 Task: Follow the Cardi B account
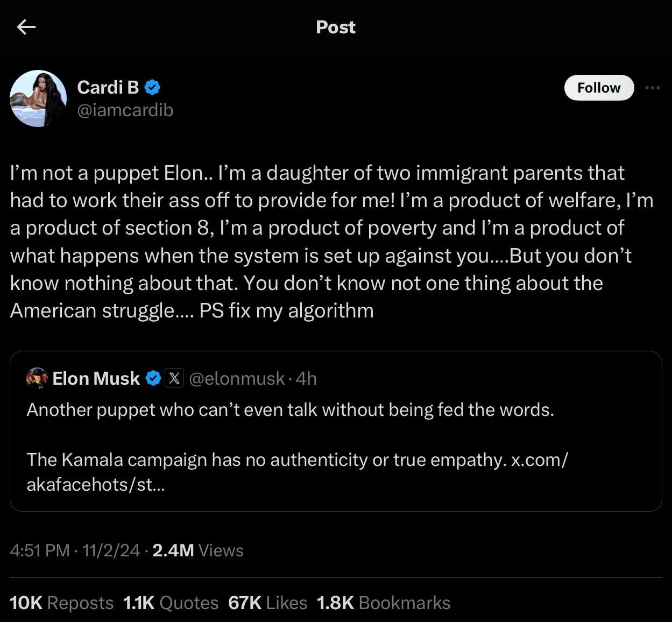point(598,88)
